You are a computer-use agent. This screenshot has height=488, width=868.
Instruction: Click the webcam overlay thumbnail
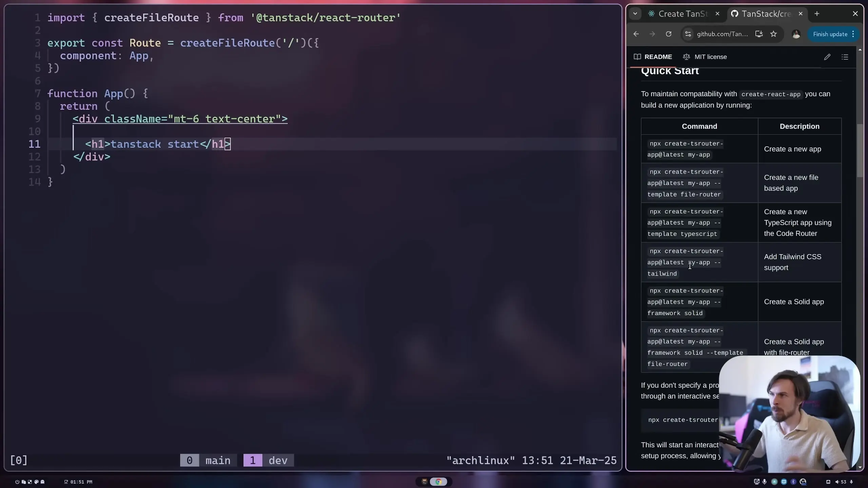(789, 413)
